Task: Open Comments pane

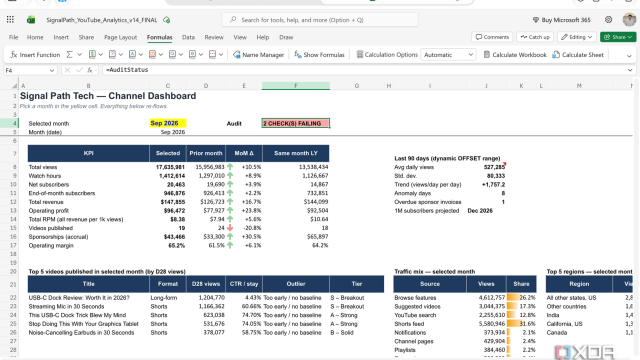Action: [x=492, y=37]
